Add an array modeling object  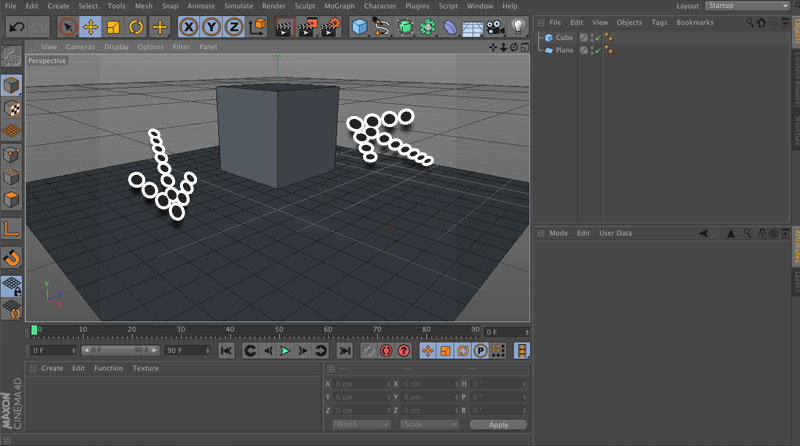click(428, 27)
